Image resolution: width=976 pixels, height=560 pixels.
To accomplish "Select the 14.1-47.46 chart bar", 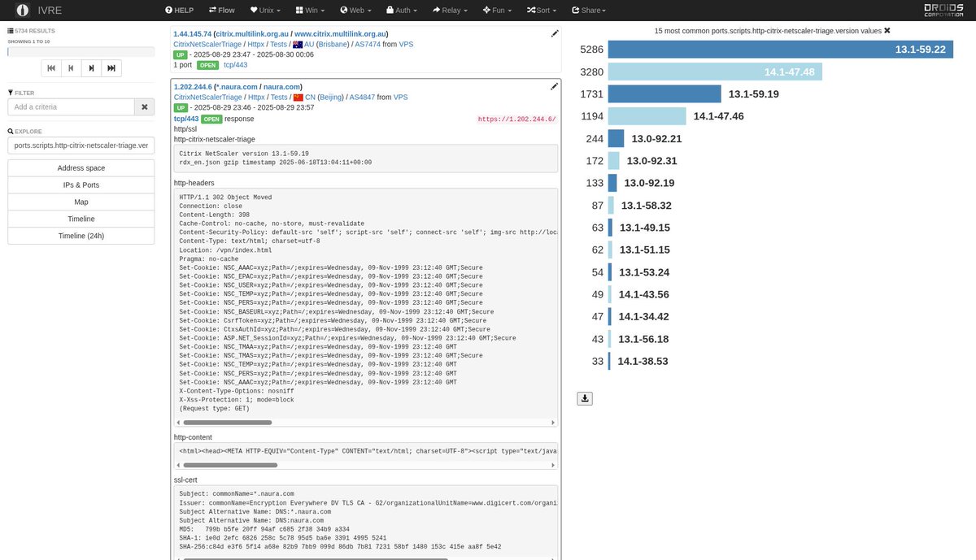I will [x=647, y=116].
